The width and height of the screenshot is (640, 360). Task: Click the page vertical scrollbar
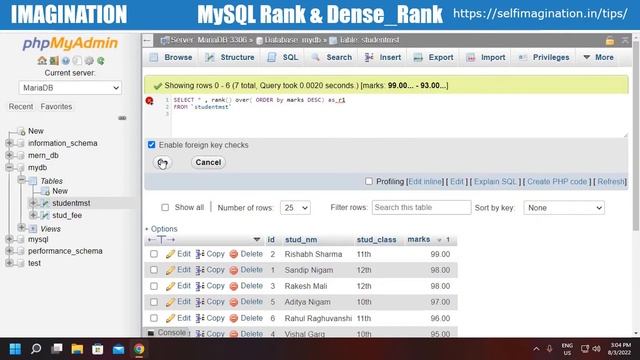click(x=636, y=135)
